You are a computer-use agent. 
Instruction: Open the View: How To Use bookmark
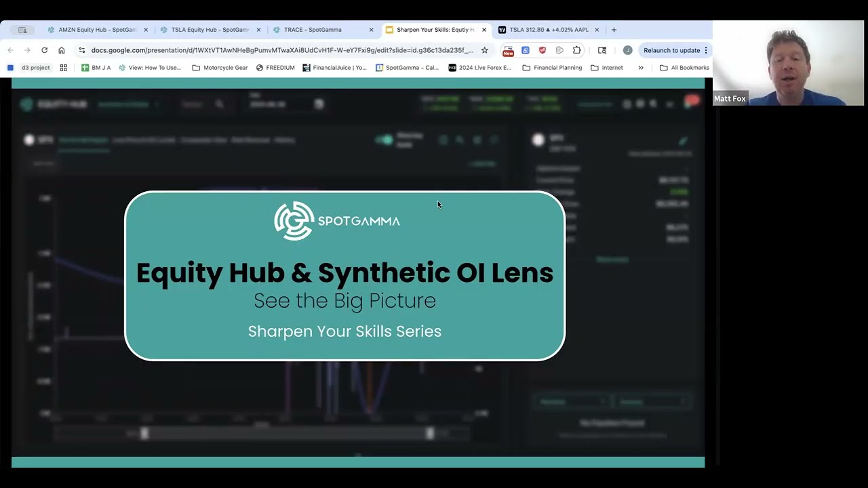pyautogui.click(x=150, y=68)
